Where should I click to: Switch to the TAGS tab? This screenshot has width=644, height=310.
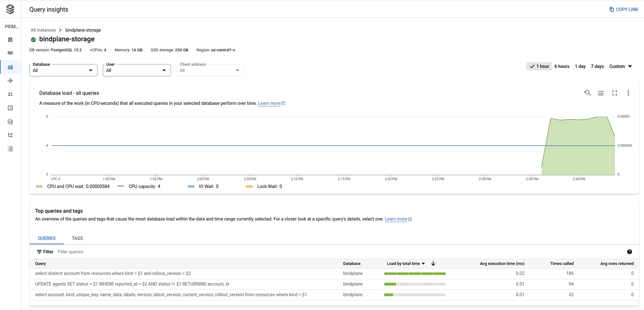point(77,238)
